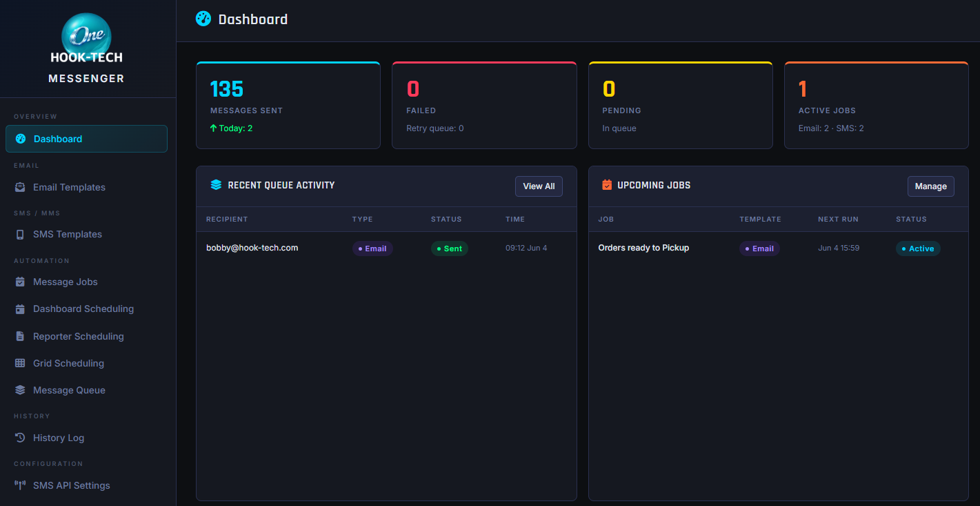The image size is (980, 506).
Task: Open the Dashboard menu item
Action: tap(86, 139)
